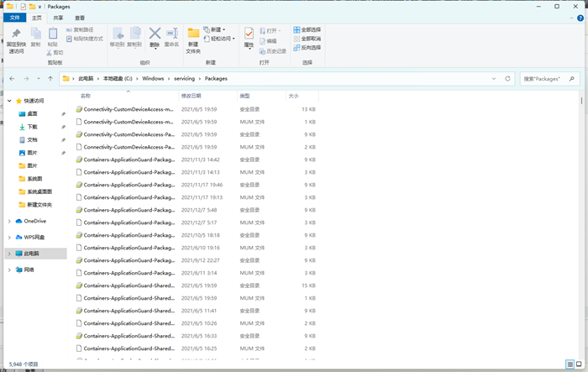Expand the 网络 network tree node
This screenshot has width=588, height=372.
9,270
